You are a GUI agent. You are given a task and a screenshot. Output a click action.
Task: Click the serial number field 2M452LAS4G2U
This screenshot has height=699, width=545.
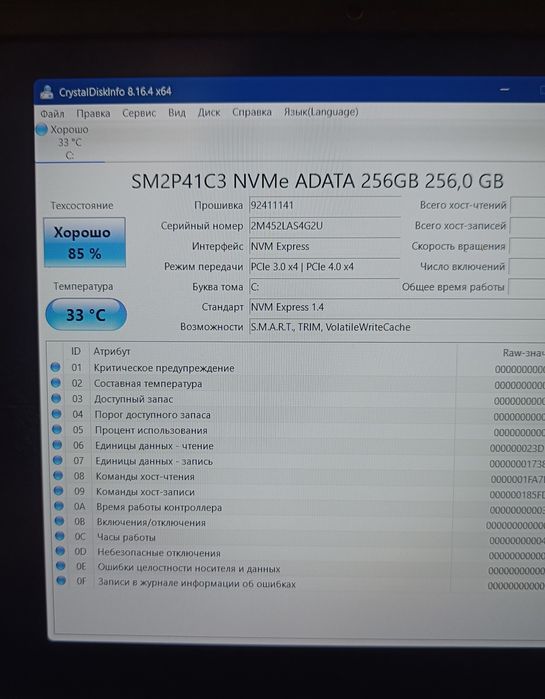pyautogui.click(x=324, y=226)
